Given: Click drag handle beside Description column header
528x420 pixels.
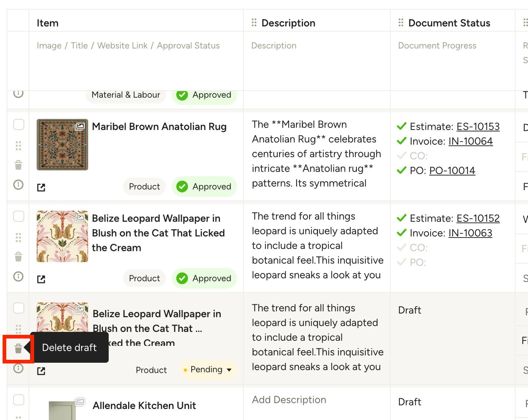Looking at the screenshot, I should click(x=254, y=23).
